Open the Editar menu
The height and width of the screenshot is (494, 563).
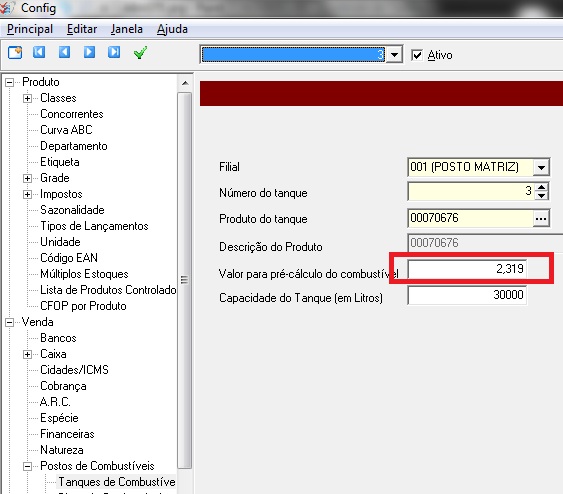pyautogui.click(x=82, y=29)
